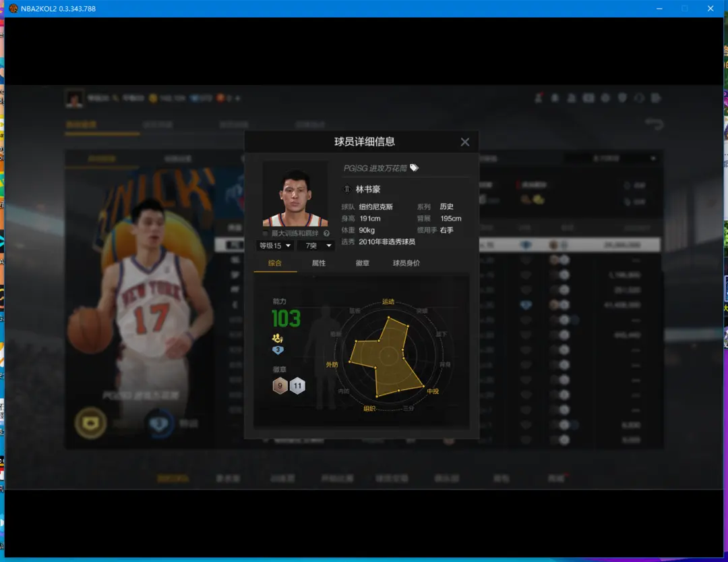Click the weight value 90kg

click(367, 230)
